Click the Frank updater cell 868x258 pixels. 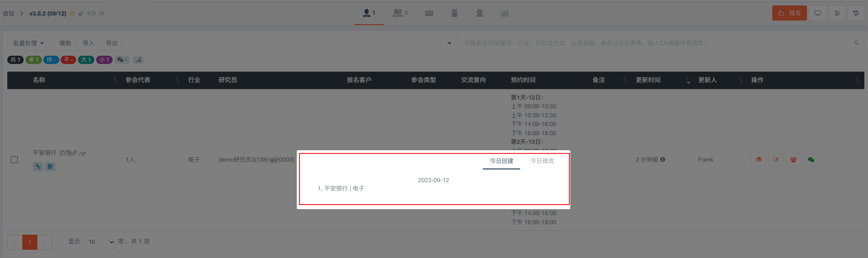tap(706, 160)
